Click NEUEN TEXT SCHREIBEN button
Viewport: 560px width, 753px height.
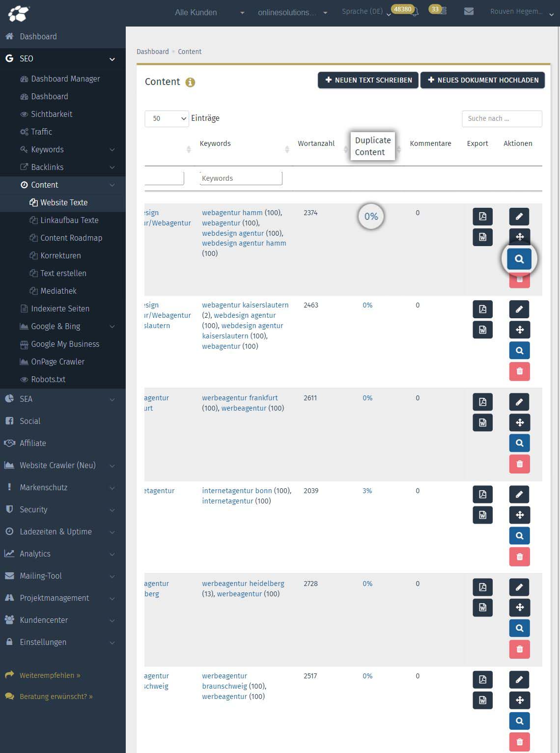368,80
